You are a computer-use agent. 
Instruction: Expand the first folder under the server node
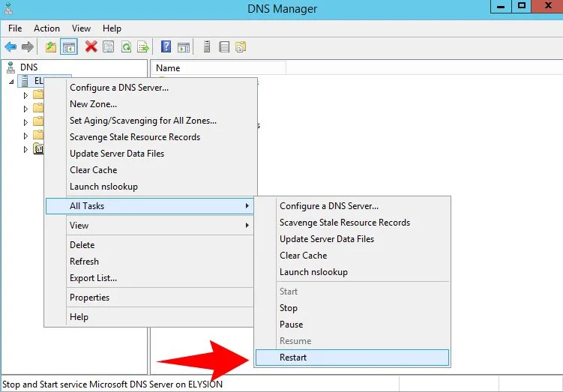(25, 95)
